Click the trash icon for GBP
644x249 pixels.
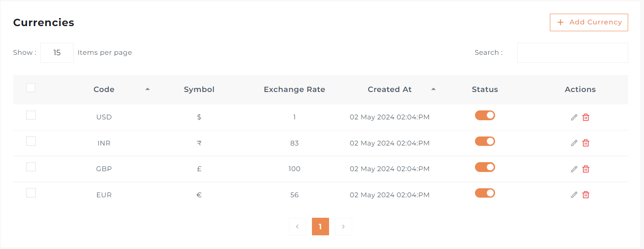[586, 169]
